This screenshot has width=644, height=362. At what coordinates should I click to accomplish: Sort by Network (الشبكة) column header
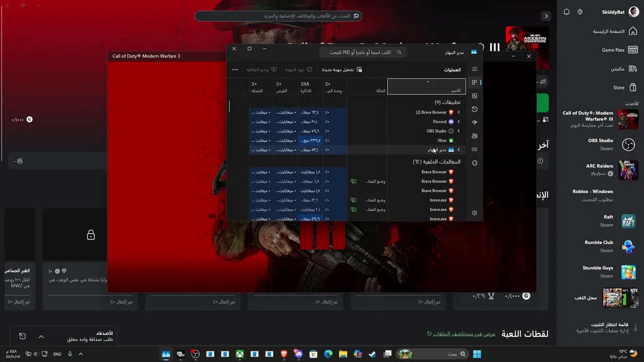point(262,86)
